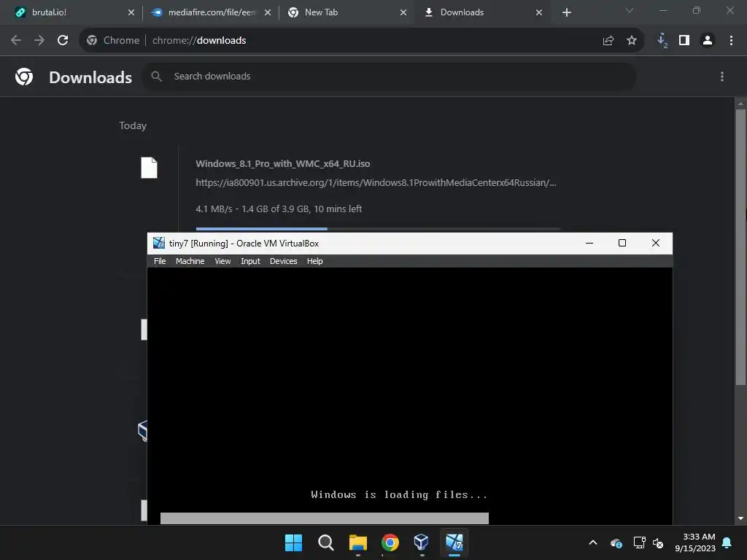The width and height of the screenshot is (747, 560).
Task: Open notifications bell icon
Action: [727, 542]
